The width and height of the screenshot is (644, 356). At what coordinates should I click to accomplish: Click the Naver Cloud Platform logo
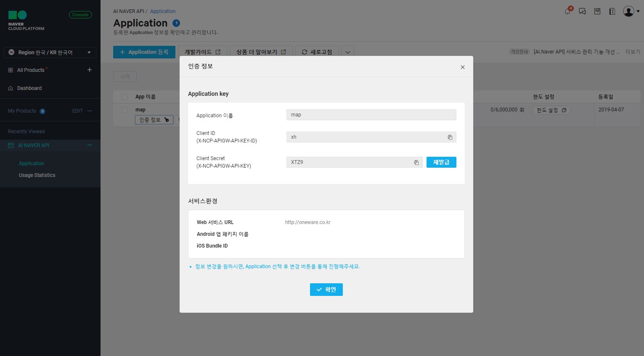tap(26, 20)
